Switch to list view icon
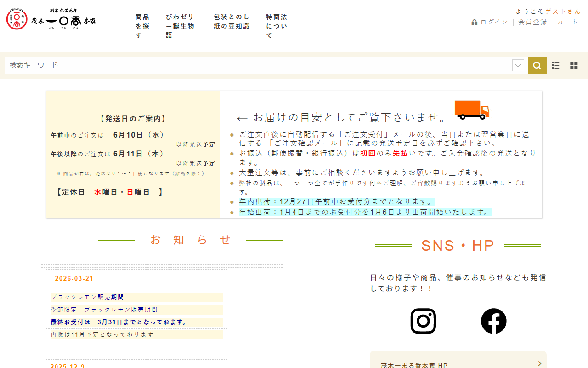The height and width of the screenshot is (368, 588). click(x=555, y=65)
